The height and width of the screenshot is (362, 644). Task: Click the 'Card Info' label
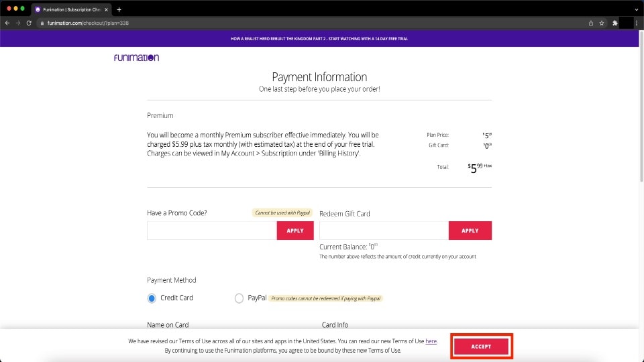pos(335,324)
